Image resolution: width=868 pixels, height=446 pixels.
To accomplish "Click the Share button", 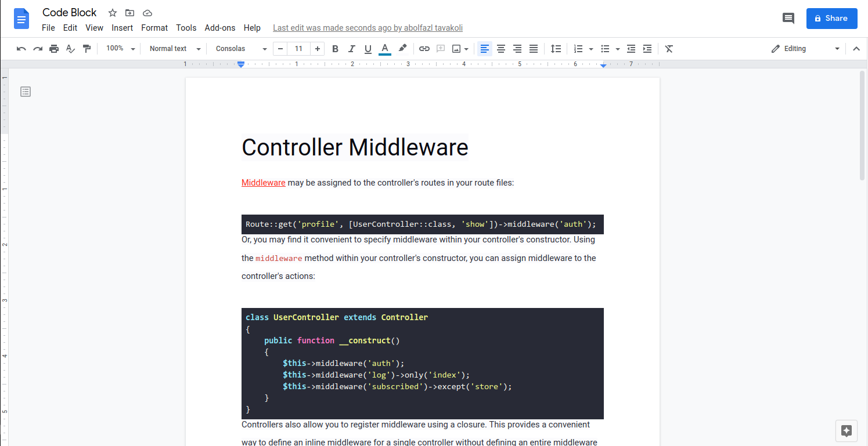I will pyautogui.click(x=831, y=19).
